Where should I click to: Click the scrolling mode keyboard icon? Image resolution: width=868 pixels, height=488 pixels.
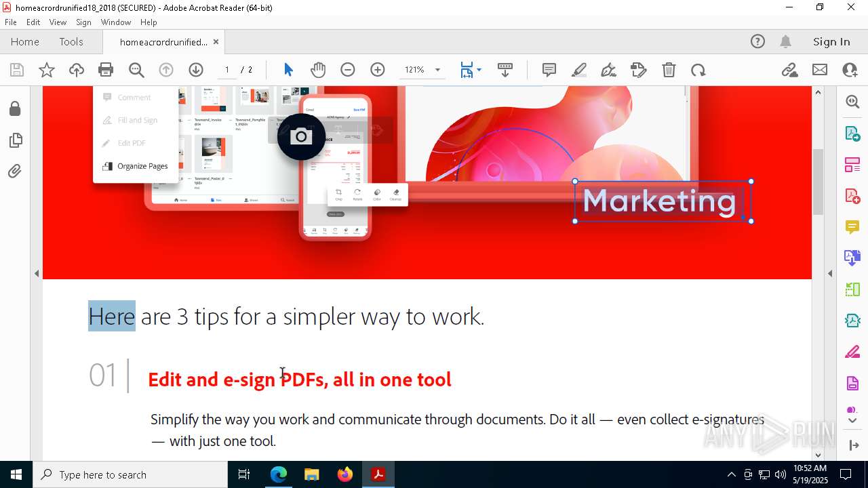pyautogui.click(x=505, y=70)
